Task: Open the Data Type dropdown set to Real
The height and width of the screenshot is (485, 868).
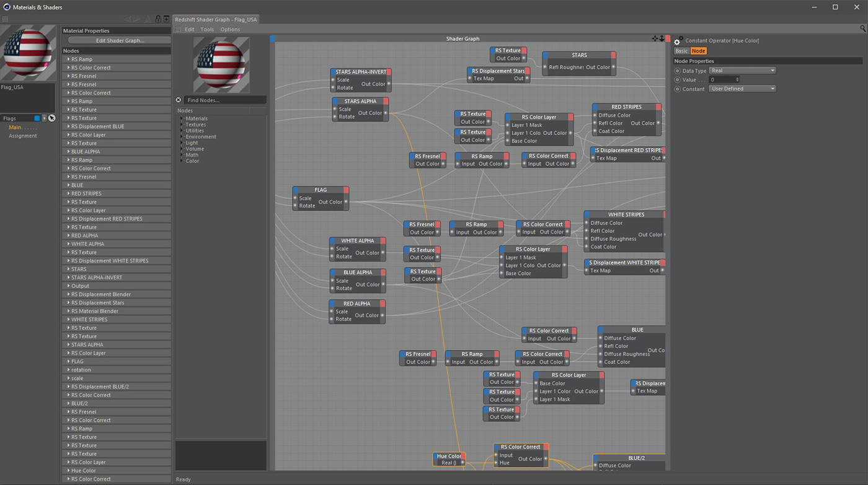Action: (742, 71)
